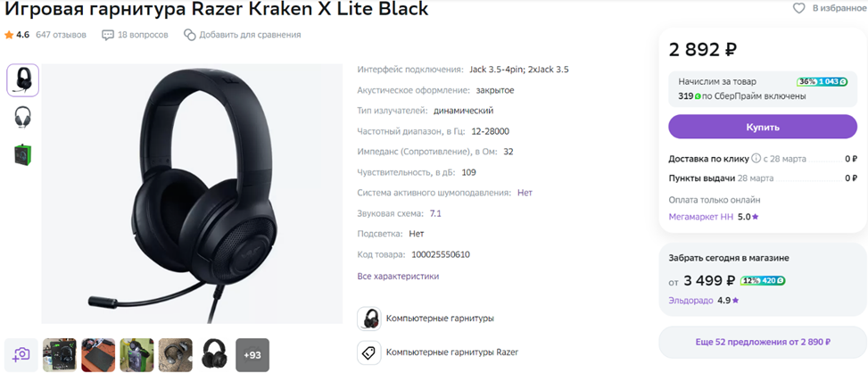Click the add photo camera icon
The height and width of the screenshot is (373, 868).
(21, 355)
